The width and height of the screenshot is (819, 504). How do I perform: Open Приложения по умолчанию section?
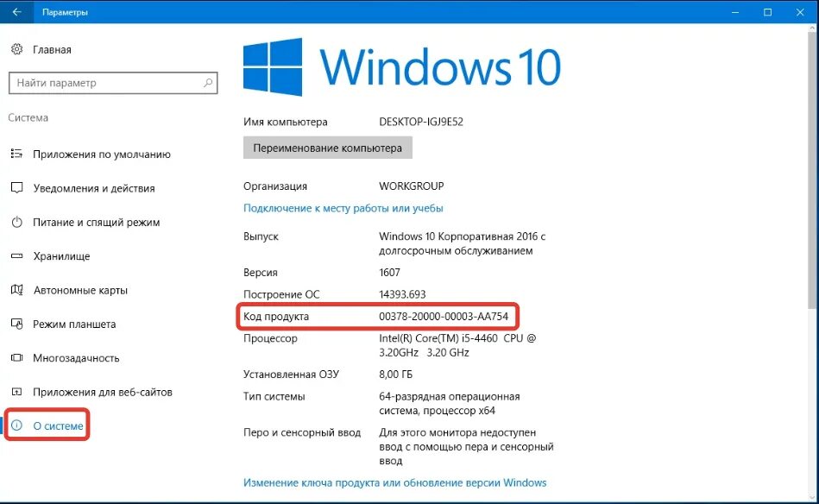(x=102, y=154)
